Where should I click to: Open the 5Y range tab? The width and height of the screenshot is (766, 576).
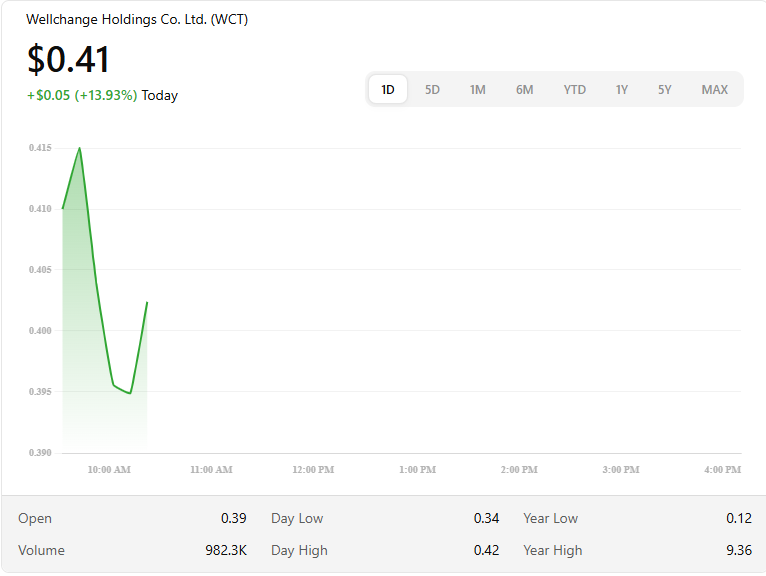click(x=664, y=89)
